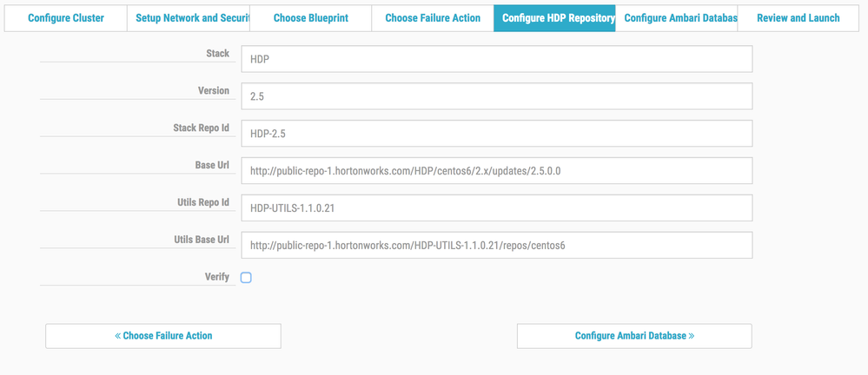
Task: Click the Stack Repo Id field
Action: (x=496, y=134)
